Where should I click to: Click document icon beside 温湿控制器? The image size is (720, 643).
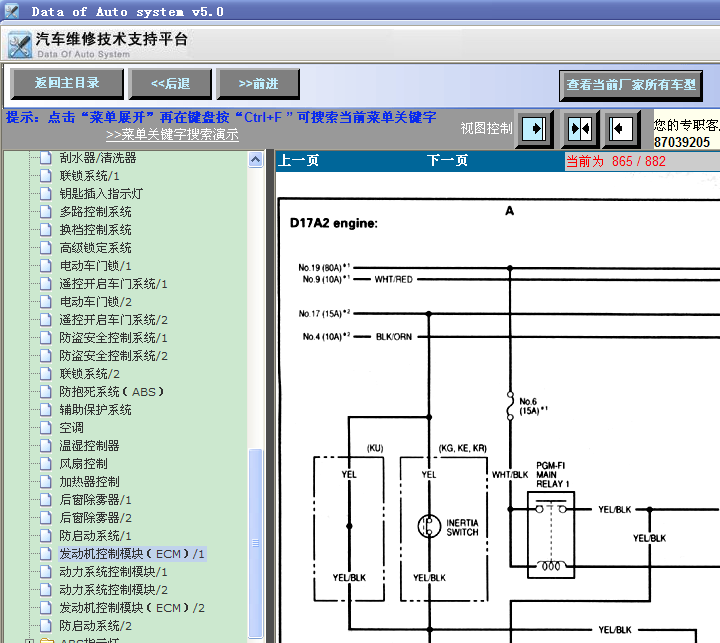click(45, 446)
